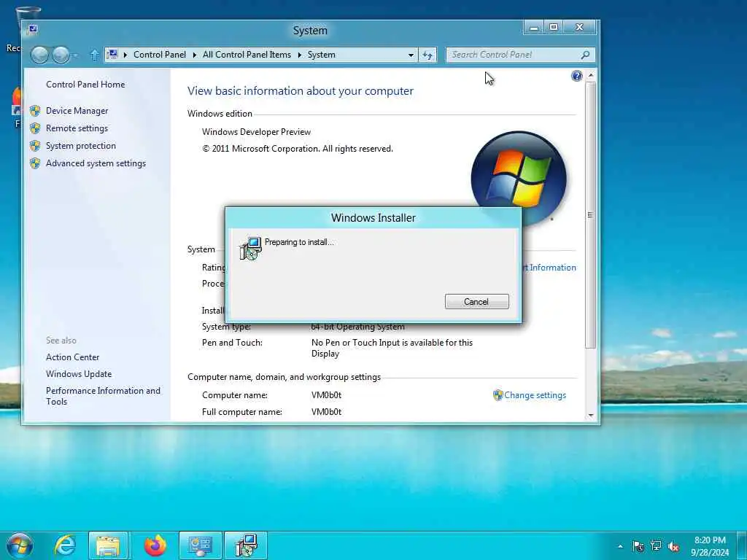747x560 pixels.
Task: Select System breadcrumb segment
Action: pos(322,55)
